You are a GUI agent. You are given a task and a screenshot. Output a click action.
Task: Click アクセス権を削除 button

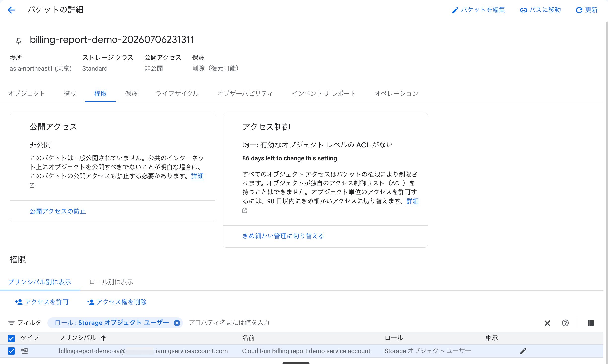point(117,302)
